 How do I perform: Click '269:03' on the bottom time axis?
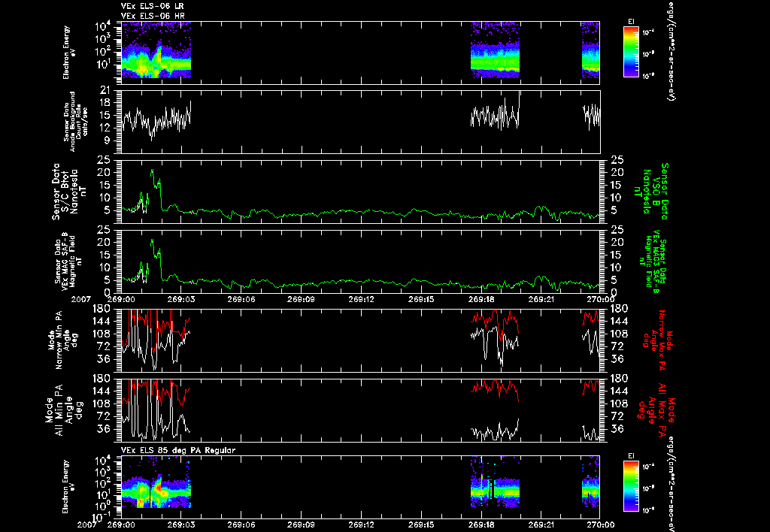pos(181,524)
